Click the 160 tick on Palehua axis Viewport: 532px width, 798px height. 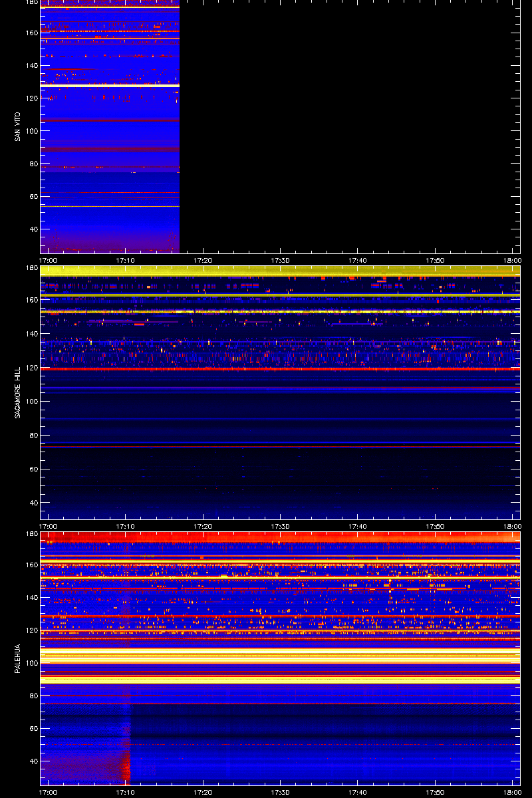pos(31,565)
